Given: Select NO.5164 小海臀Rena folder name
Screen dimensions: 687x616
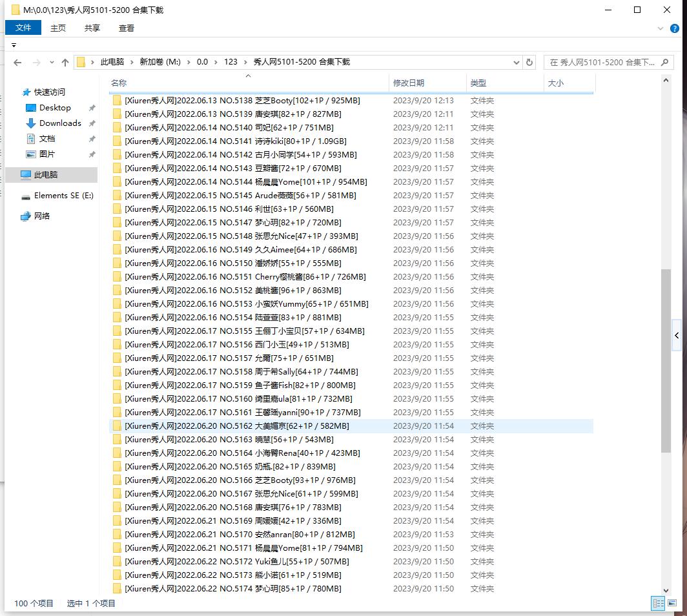Looking at the screenshot, I should coord(242,453).
